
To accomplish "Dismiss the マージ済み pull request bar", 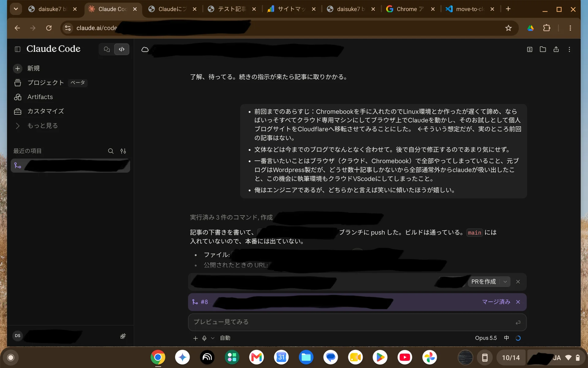I will [x=518, y=302].
